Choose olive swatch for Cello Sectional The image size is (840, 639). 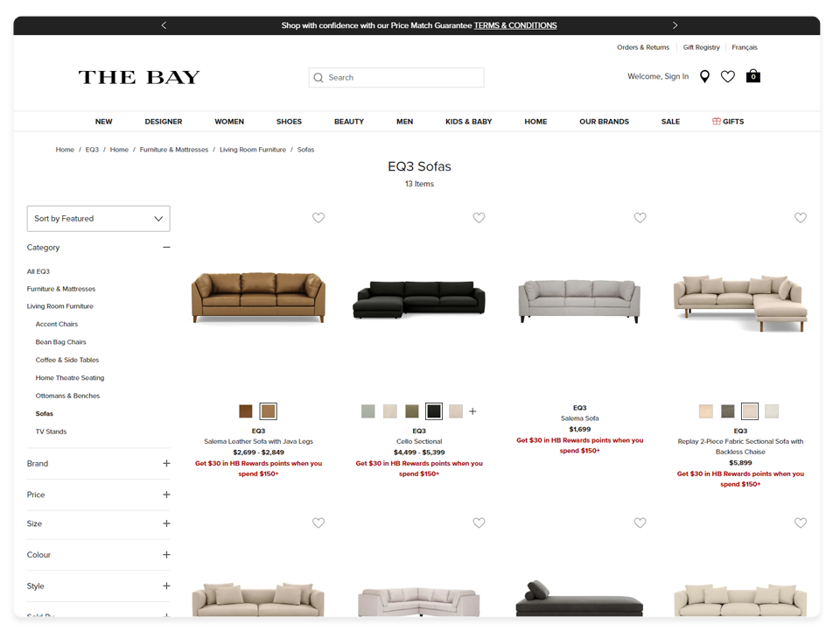pos(411,411)
